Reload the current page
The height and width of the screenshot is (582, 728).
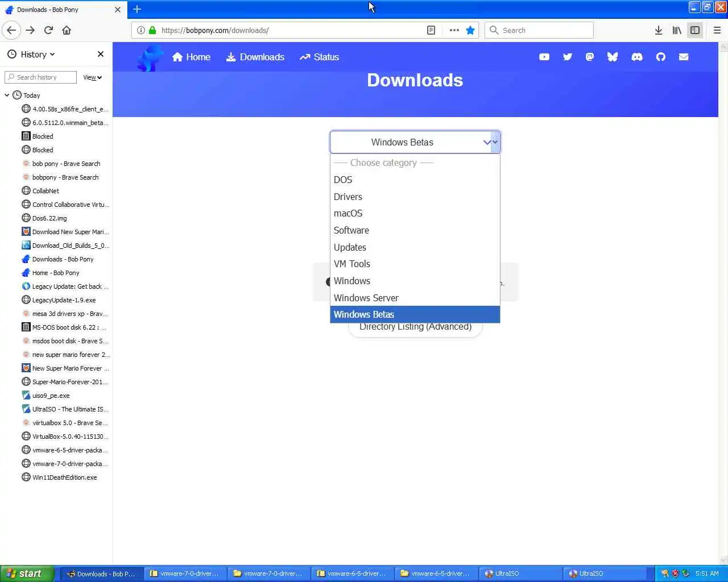click(48, 30)
